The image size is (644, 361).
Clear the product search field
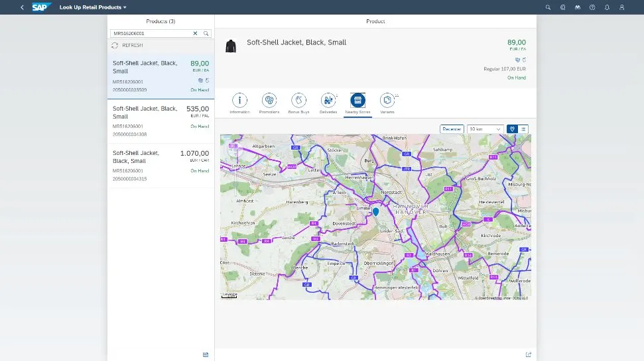point(195,33)
